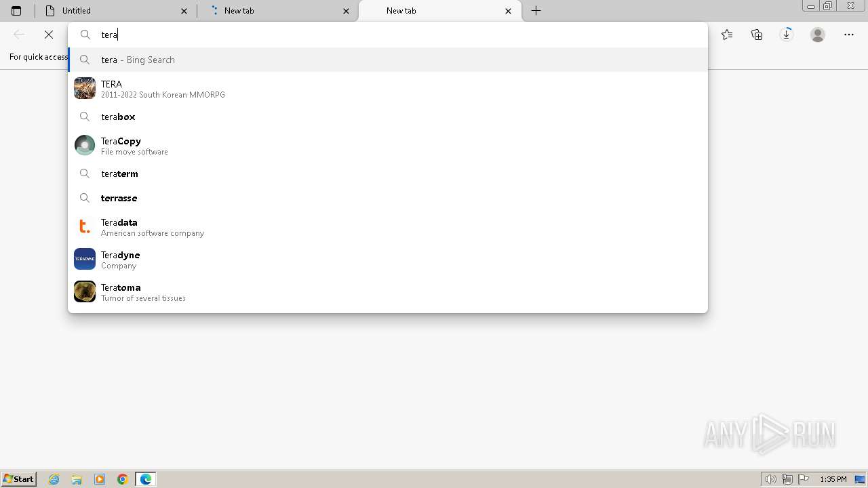
Task: Switch to the Untitled tab
Action: click(116, 11)
